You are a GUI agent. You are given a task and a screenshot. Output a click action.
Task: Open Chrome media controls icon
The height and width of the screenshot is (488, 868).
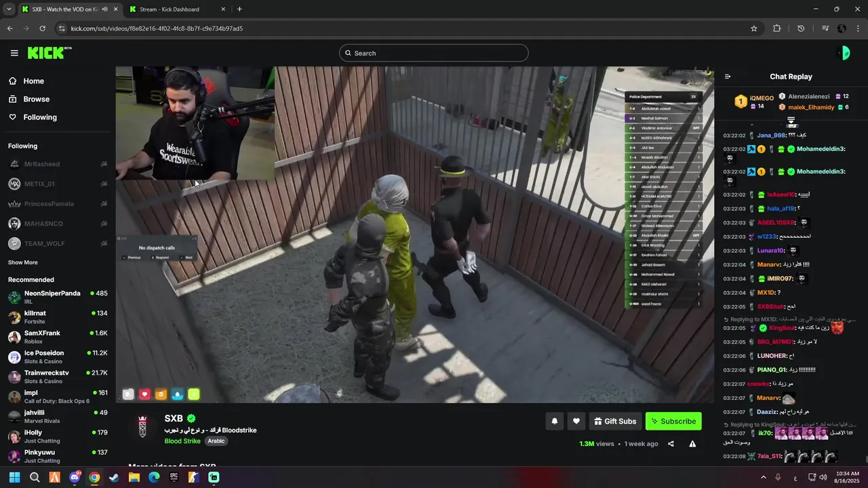[825, 28]
